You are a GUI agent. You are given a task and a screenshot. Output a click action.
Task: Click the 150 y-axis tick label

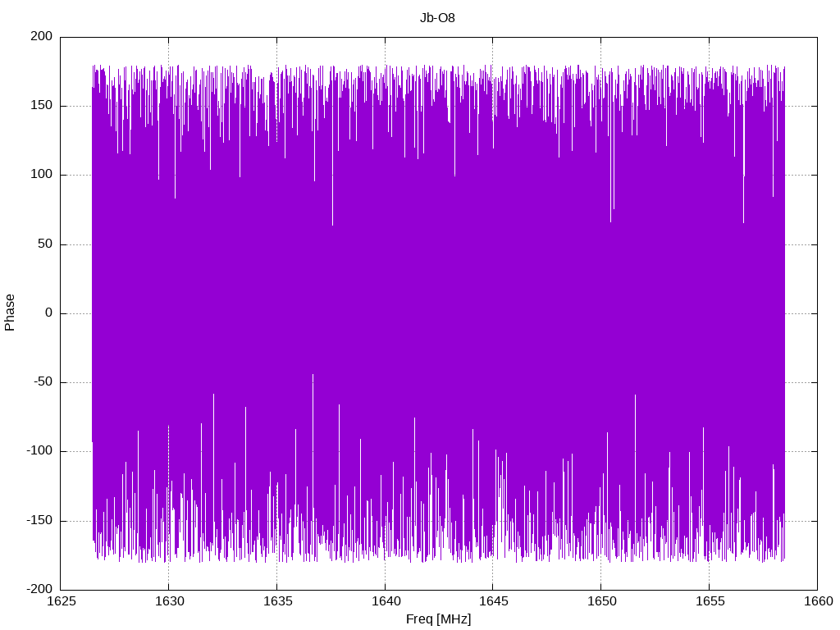(x=42, y=106)
